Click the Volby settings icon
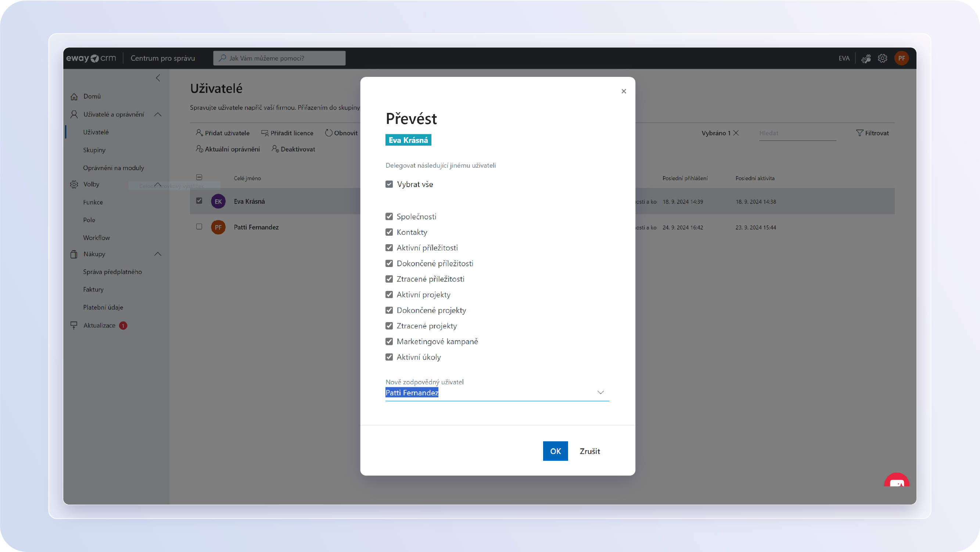 pyautogui.click(x=74, y=184)
